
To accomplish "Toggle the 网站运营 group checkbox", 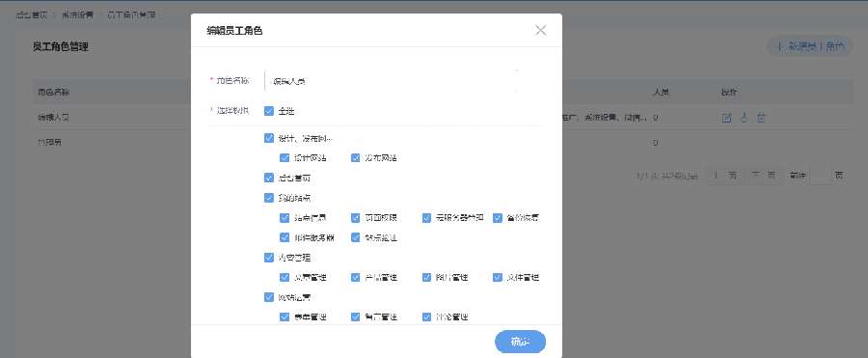I will pos(269,297).
